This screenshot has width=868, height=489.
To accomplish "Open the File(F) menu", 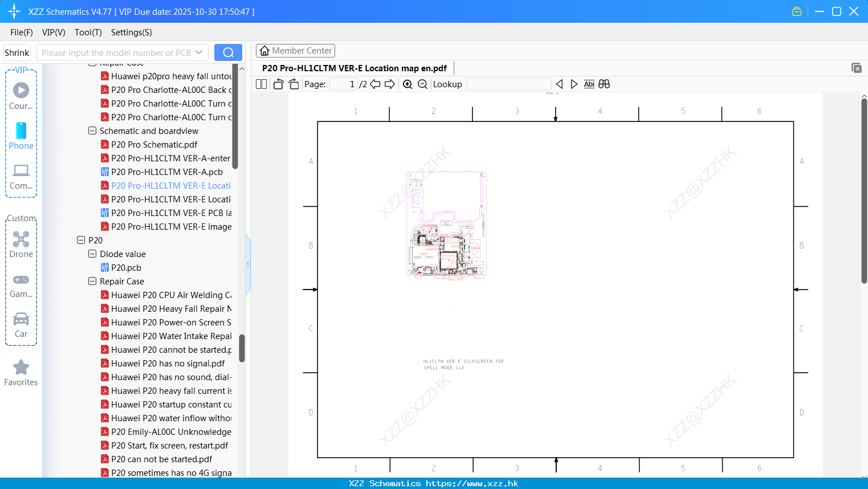I will tap(22, 32).
